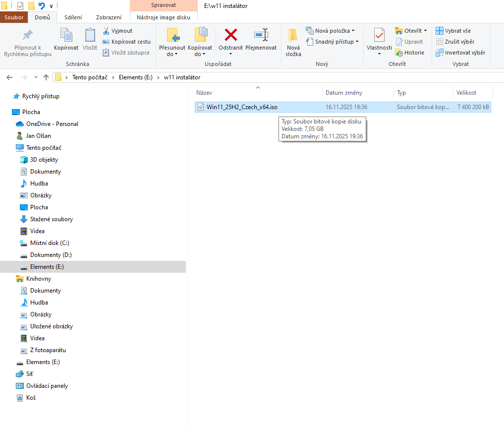Image resolution: width=504 pixels, height=429 pixels.
Task: Switch to the Zobrazení ribbon tab
Action: 109,17
